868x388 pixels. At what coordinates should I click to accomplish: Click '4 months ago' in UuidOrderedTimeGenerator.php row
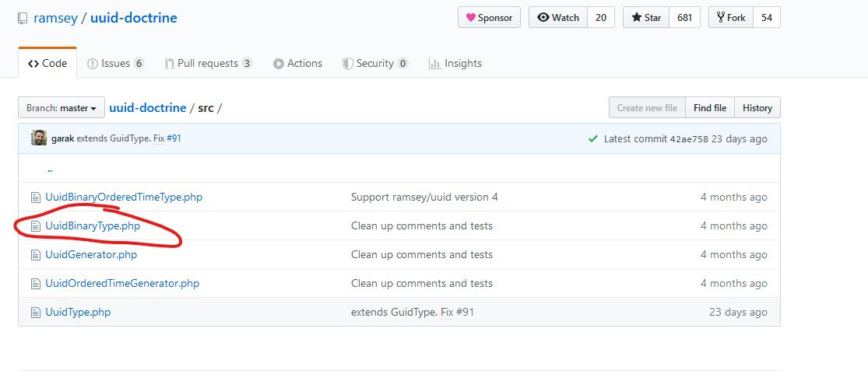click(734, 283)
